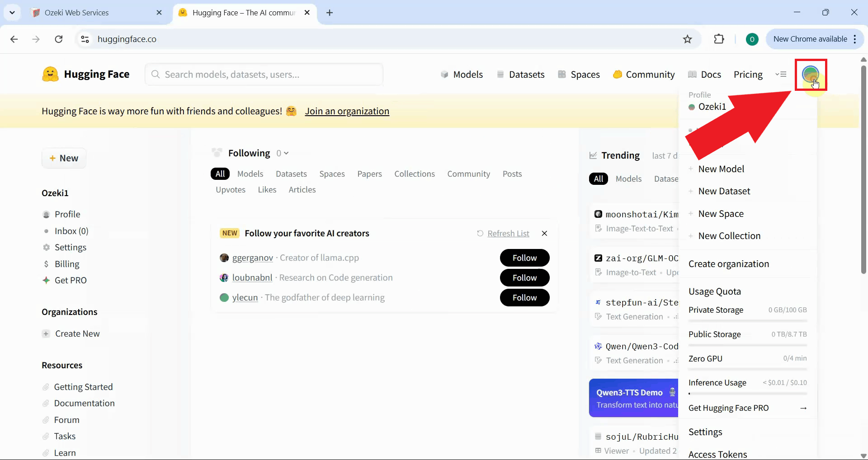
Task: Click the Join an organization link
Action: click(x=347, y=111)
